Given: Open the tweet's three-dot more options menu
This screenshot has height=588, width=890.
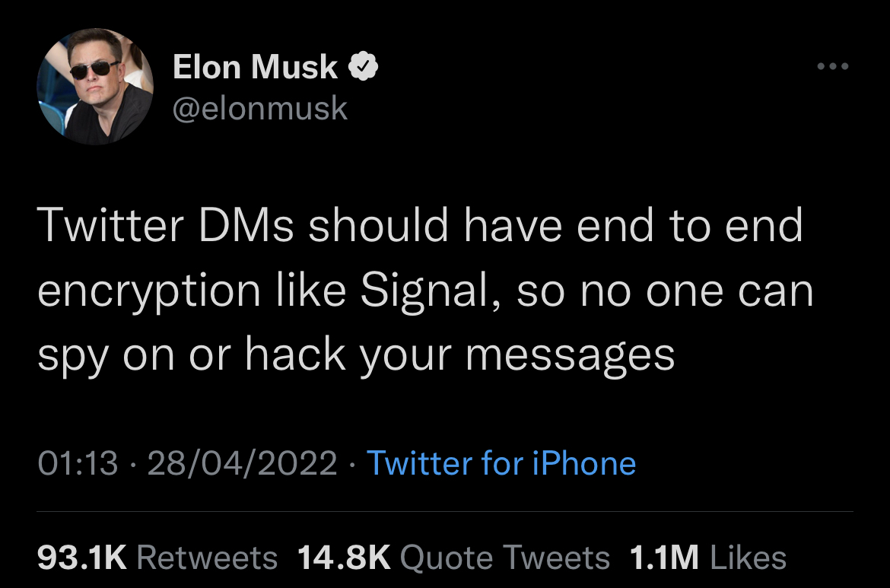Looking at the screenshot, I should 831,66.
